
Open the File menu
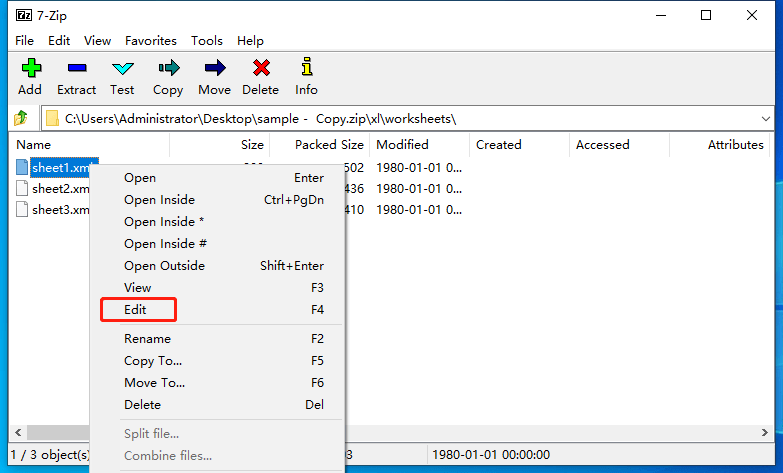pyautogui.click(x=24, y=40)
